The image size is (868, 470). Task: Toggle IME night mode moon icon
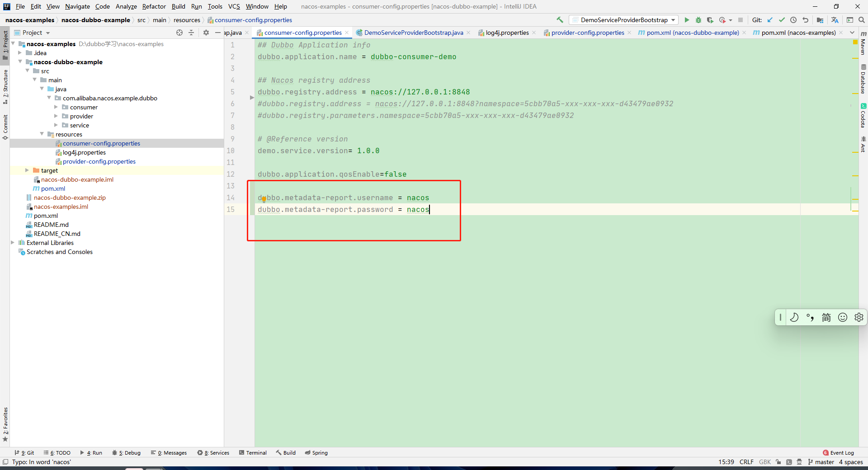pyautogui.click(x=794, y=317)
